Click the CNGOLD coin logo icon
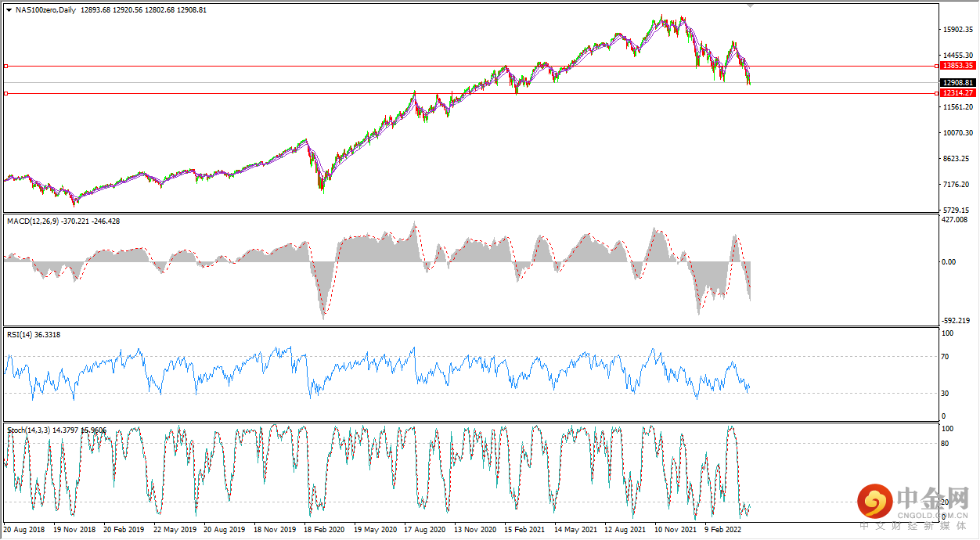This screenshot has height=540, width=980. coord(876,501)
